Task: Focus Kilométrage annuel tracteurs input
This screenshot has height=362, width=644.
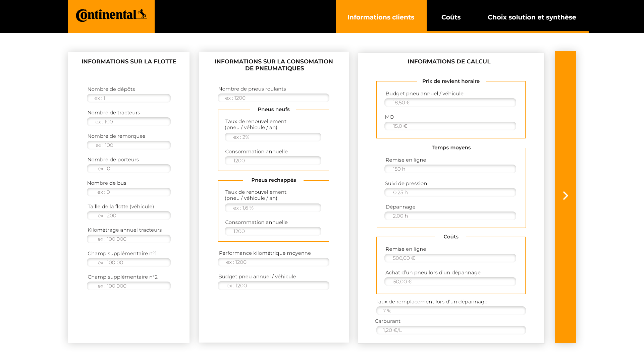Action: 129,239
